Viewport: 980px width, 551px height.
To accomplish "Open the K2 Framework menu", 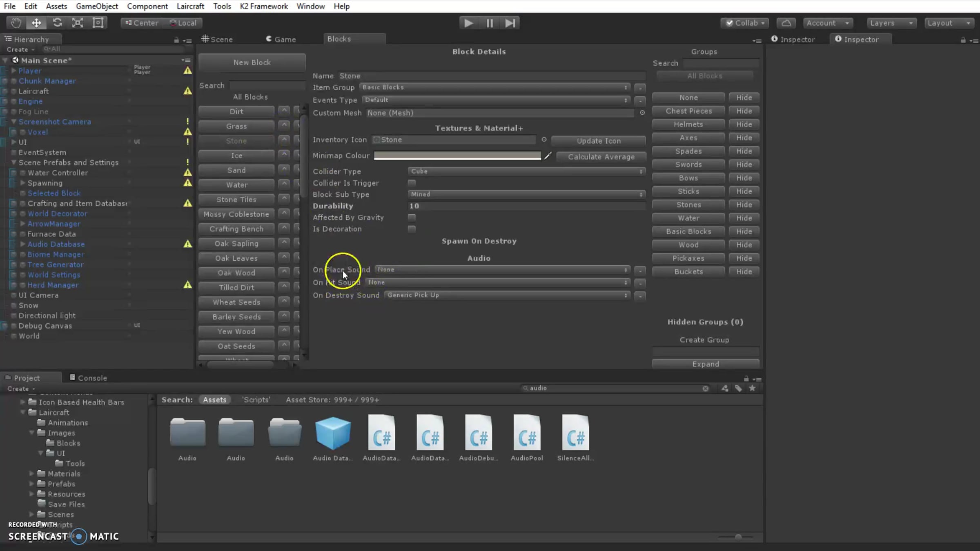I will coord(264,6).
